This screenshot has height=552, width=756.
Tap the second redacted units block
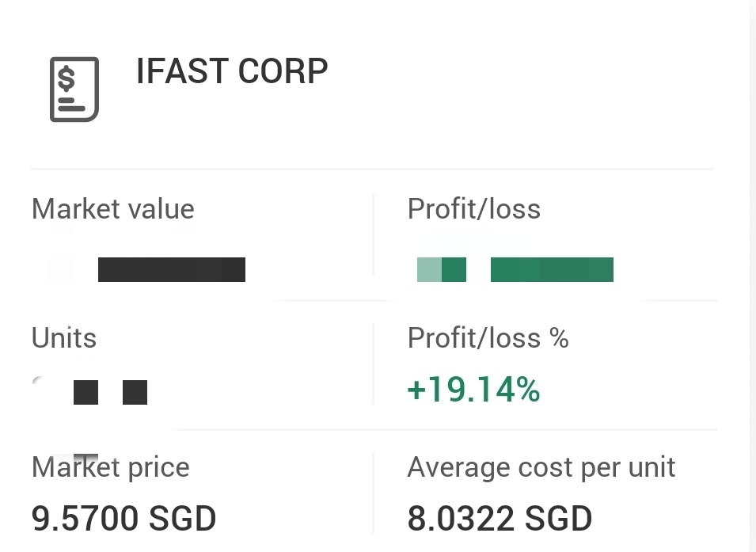tap(135, 392)
